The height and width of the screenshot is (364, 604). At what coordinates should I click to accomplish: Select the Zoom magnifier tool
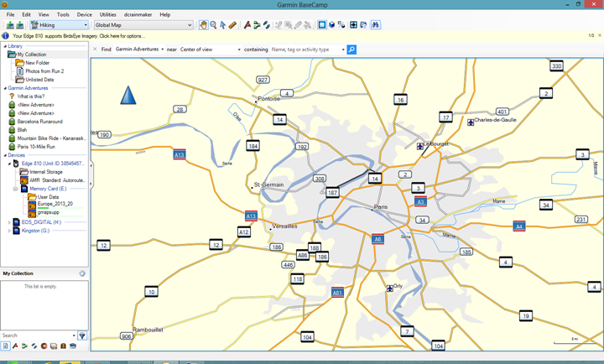213,25
